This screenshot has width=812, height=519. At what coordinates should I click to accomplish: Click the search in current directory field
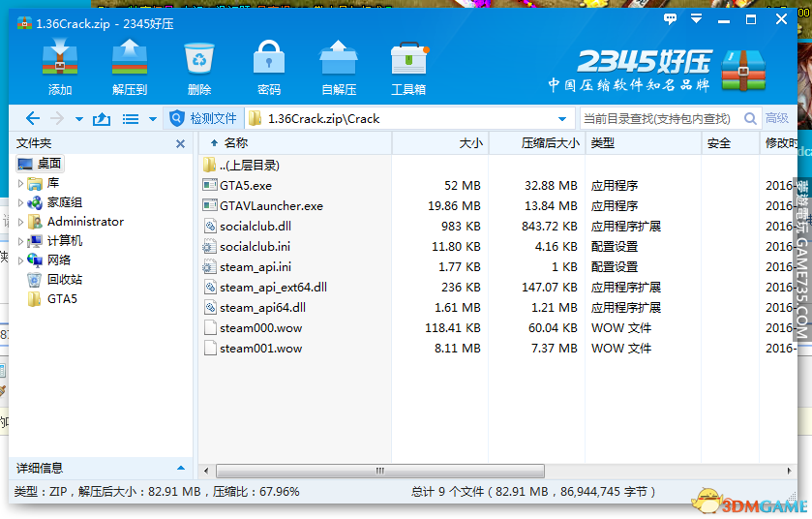(658, 119)
